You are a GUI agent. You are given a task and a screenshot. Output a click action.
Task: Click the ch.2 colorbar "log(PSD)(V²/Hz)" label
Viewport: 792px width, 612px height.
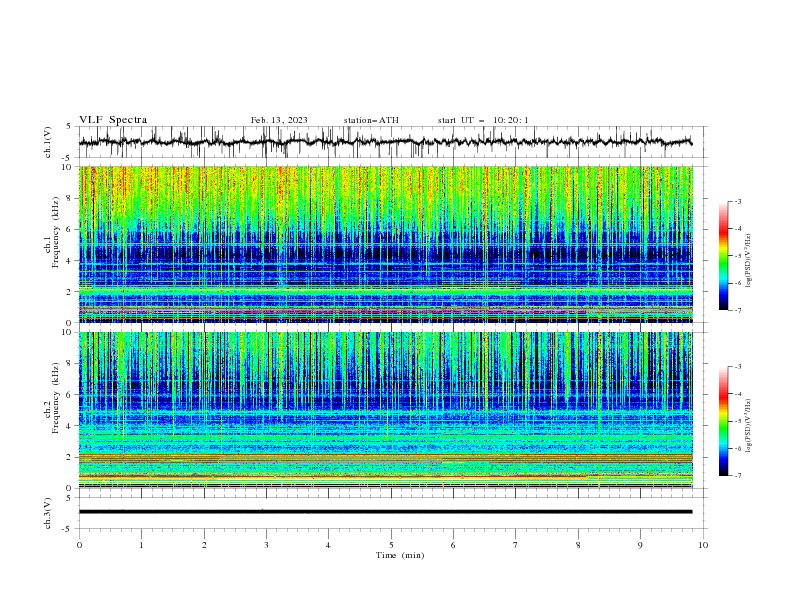pyautogui.click(x=749, y=425)
